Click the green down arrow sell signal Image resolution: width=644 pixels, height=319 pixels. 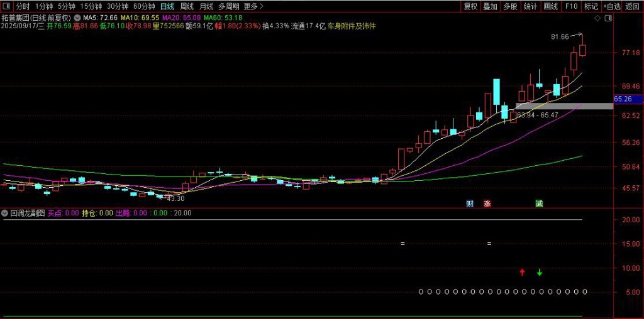click(x=540, y=272)
